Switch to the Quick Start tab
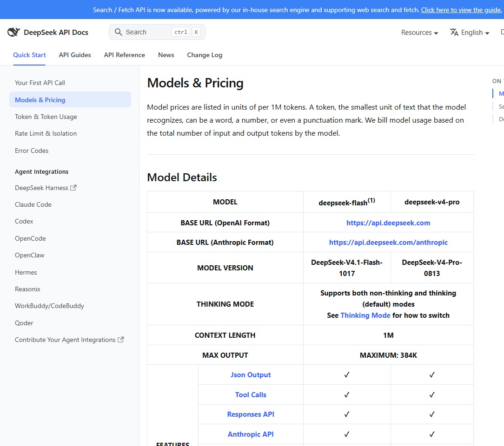504x446 pixels. (x=29, y=55)
